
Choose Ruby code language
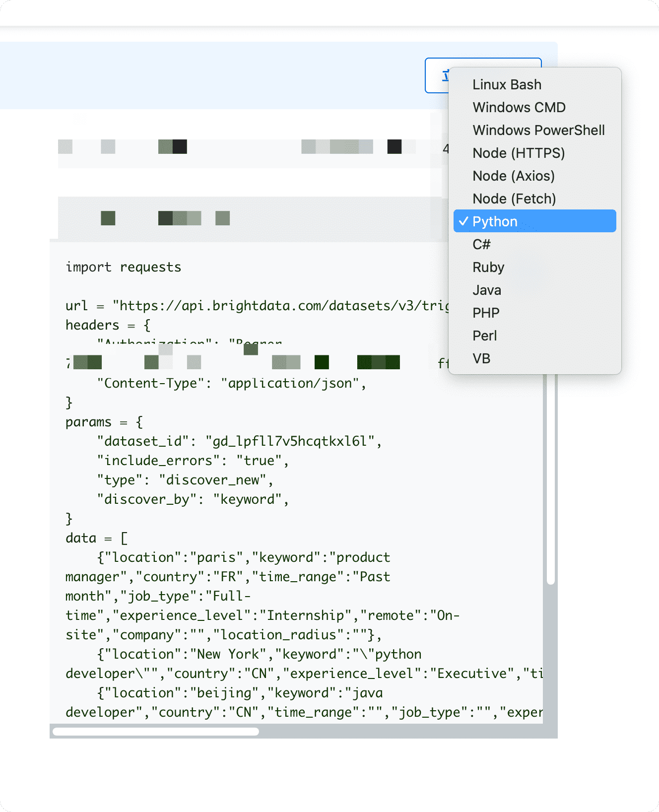534,268
